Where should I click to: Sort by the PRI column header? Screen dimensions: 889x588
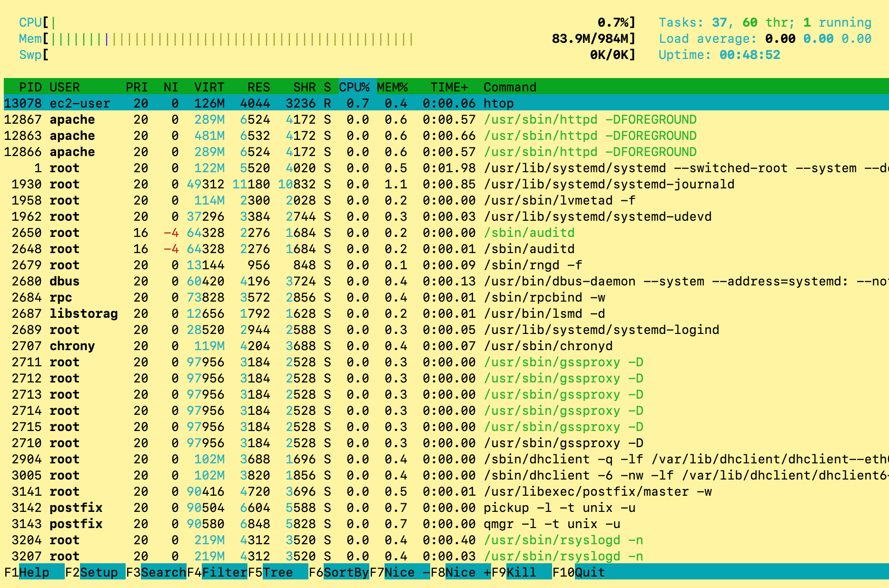point(137,87)
